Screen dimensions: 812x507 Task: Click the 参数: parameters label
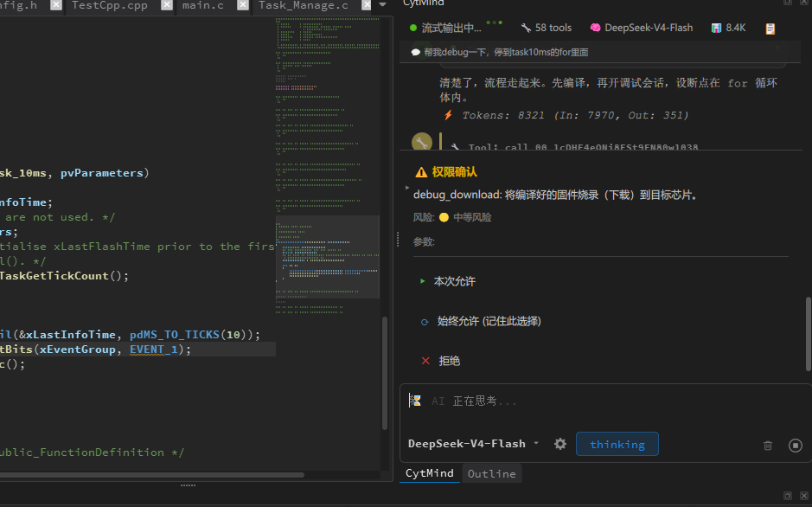click(x=424, y=242)
